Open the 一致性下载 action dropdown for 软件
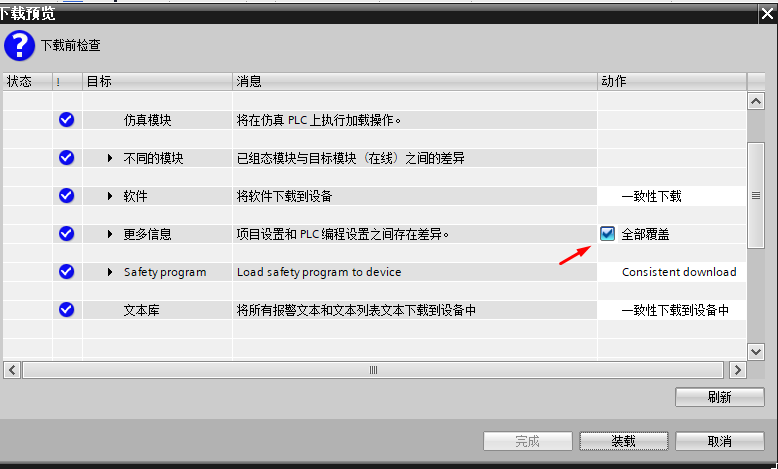Viewport: 778px width, 469px height. (x=671, y=196)
